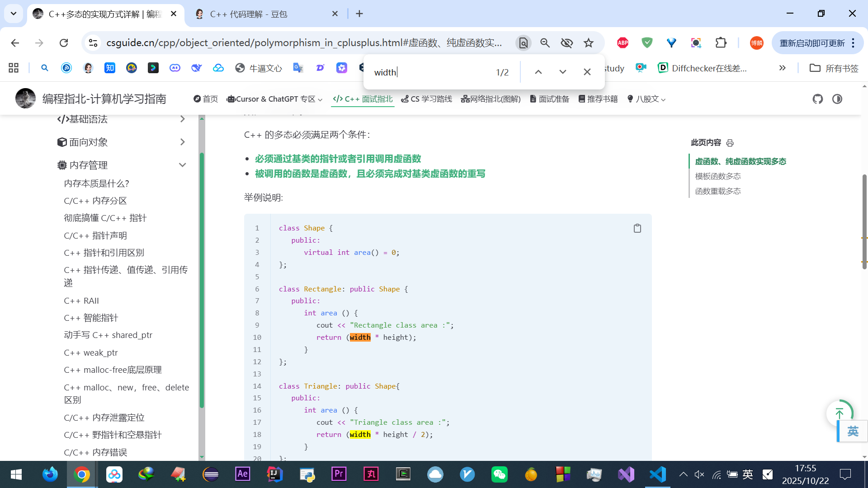Toggle the IME language 英 indicator in the taskbar
868x488 pixels.
[748, 474]
